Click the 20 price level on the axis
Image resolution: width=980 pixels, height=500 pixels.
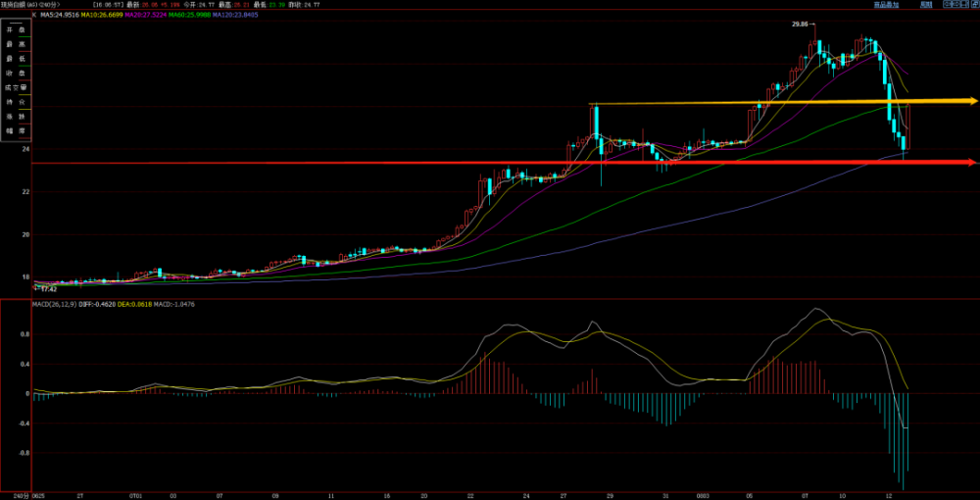24,235
